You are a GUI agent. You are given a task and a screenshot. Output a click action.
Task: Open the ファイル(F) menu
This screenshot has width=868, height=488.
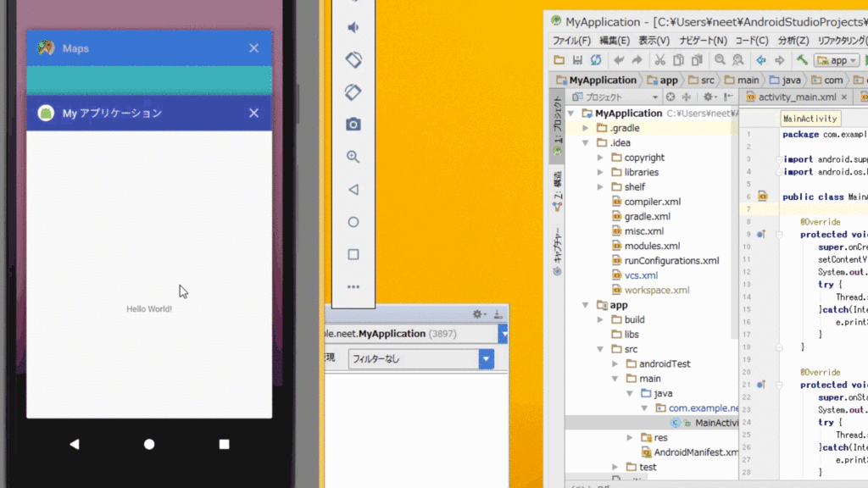(571, 41)
